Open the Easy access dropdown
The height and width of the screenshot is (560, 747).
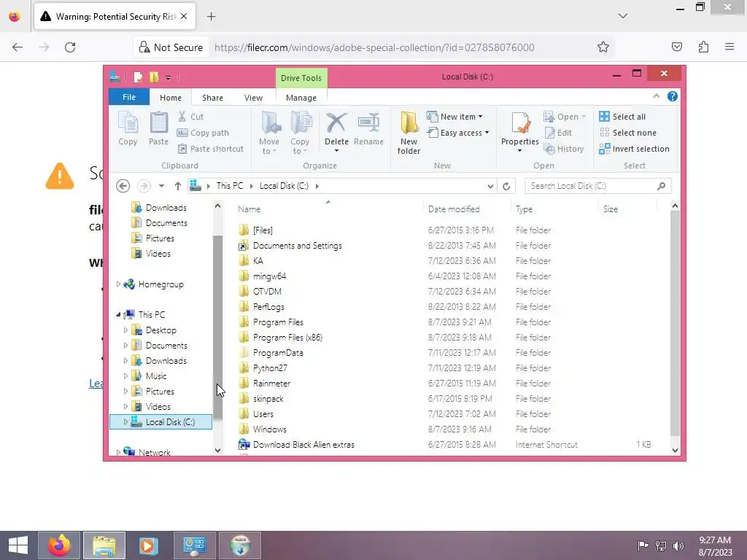pyautogui.click(x=458, y=133)
